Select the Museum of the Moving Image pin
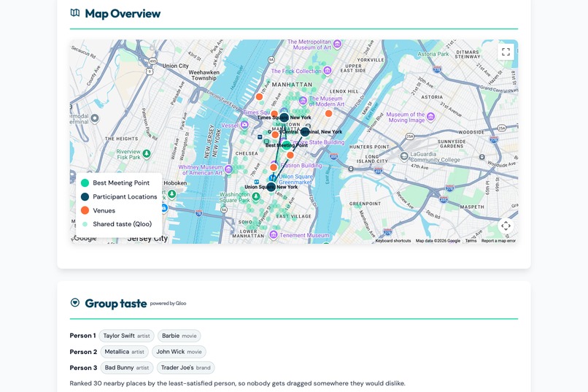588x392 pixels. tap(431, 117)
